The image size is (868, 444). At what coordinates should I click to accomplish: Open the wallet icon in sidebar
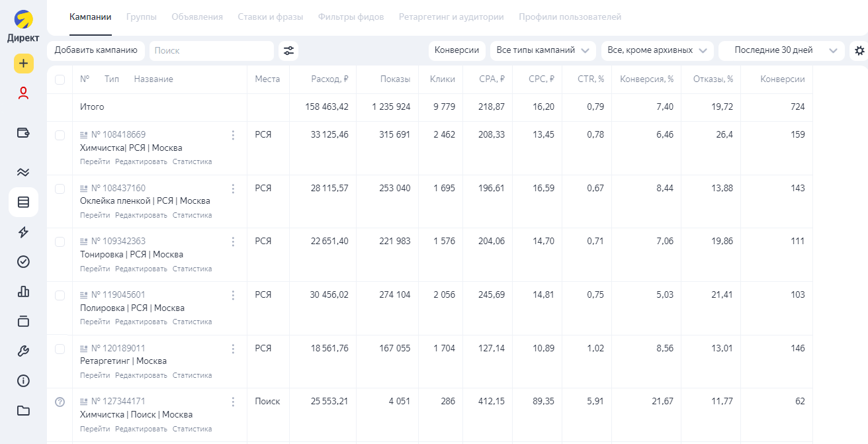(x=23, y=132)
